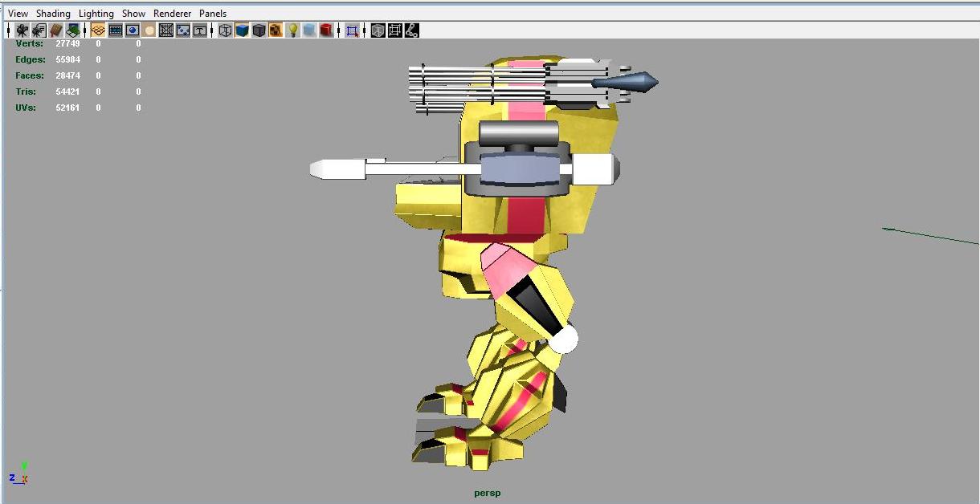The width and height of the screenshot is (980, 504).
Task: Toggle X-Ray Active Components icon
Action: point(394,30)
